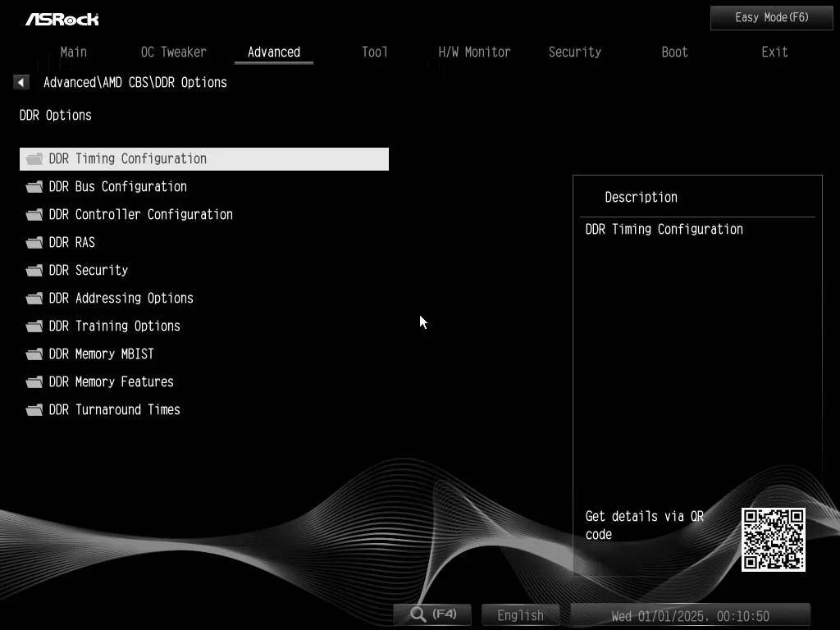Click the folder icon beside DDR Memory Features
The width and height of the screenshot is (840, 630).
34,382
